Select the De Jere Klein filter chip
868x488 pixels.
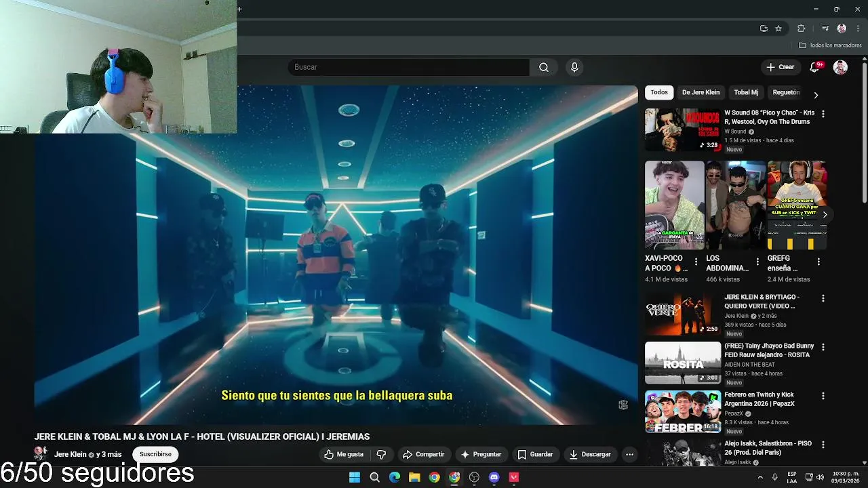(x=701, y=92)
